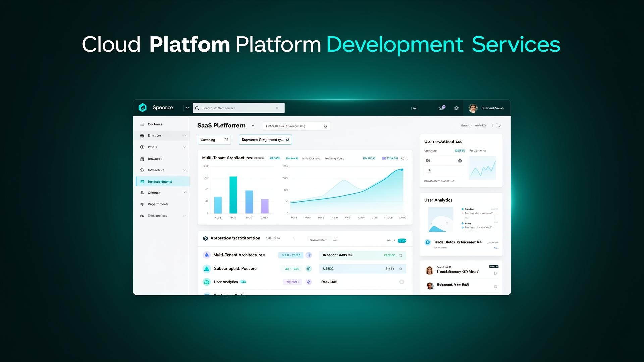This screenshot has width=644, height=362.
Task: Click the Frontd Wanany contact avatar
Action: pos(429,270)
